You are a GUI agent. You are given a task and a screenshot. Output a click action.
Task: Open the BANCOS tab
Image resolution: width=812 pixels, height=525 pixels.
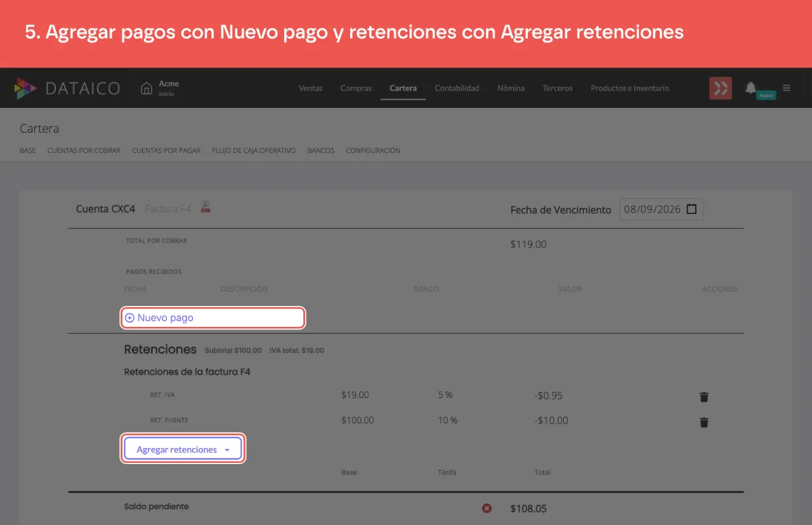coord(320,150)
